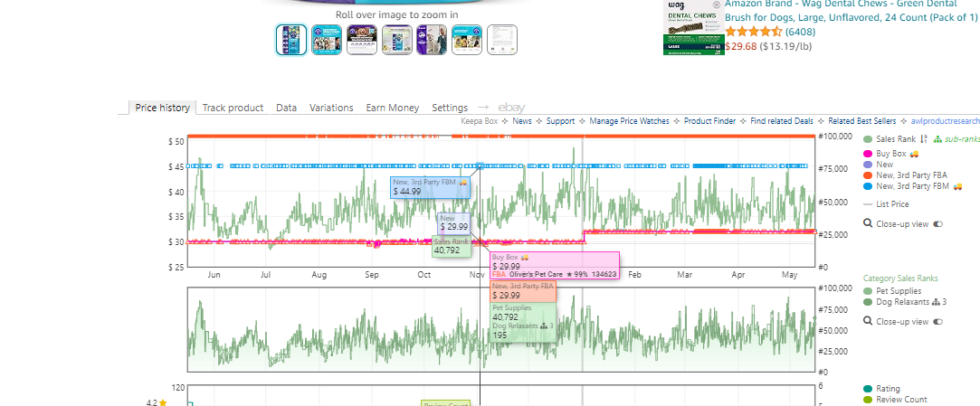Image resolution: width=980 pixels, height=406 pixels.
Task: Select the fourth product thumbnail image
Action: (397, 40)
